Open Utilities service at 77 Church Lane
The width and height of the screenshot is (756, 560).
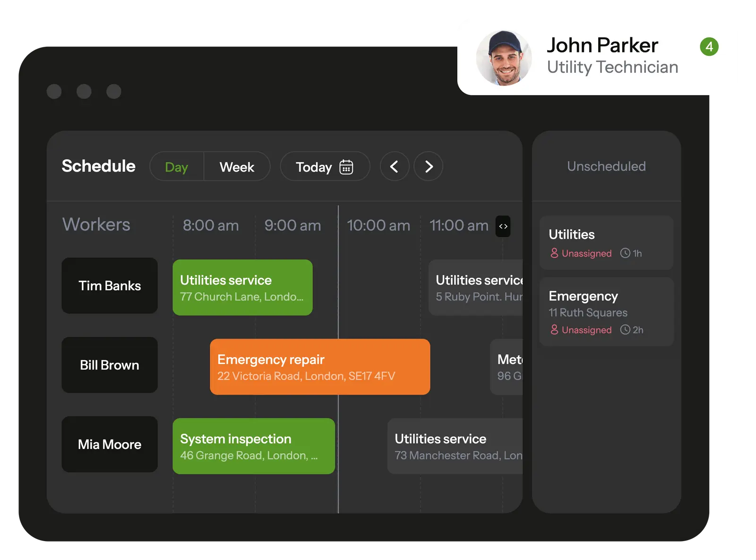point(242,288)
